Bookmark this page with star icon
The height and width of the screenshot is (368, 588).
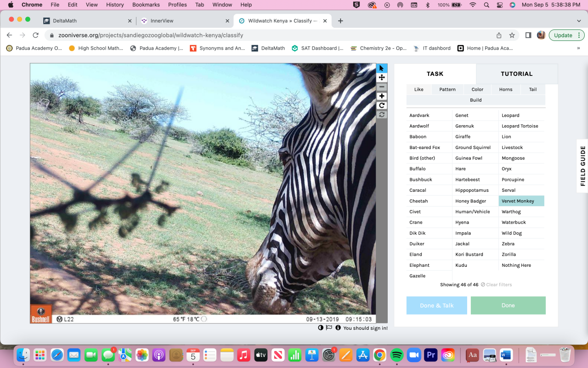512,35
